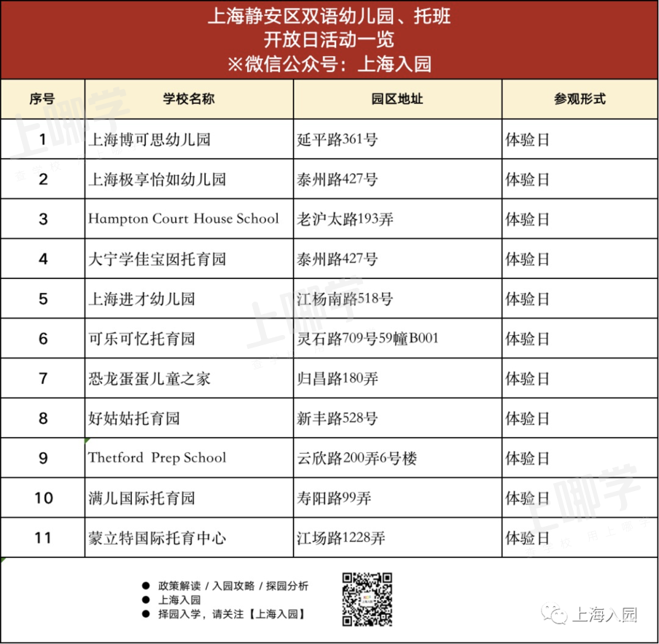The width and height of the screenshot is (659, 644).
Task: Click row number 5 in the 序号 column
Action: 43,299
